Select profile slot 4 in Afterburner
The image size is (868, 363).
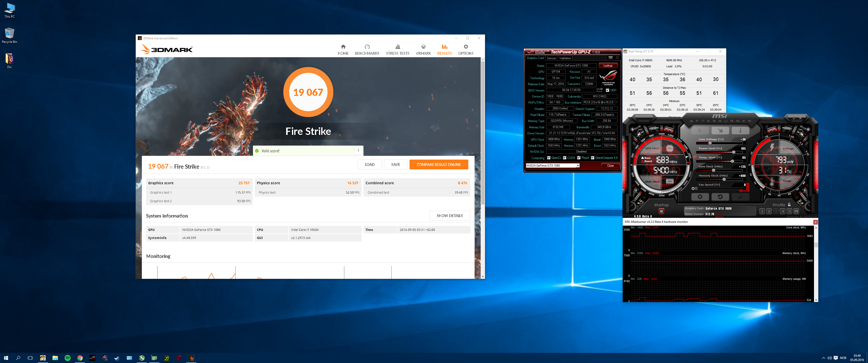point(782,211)
